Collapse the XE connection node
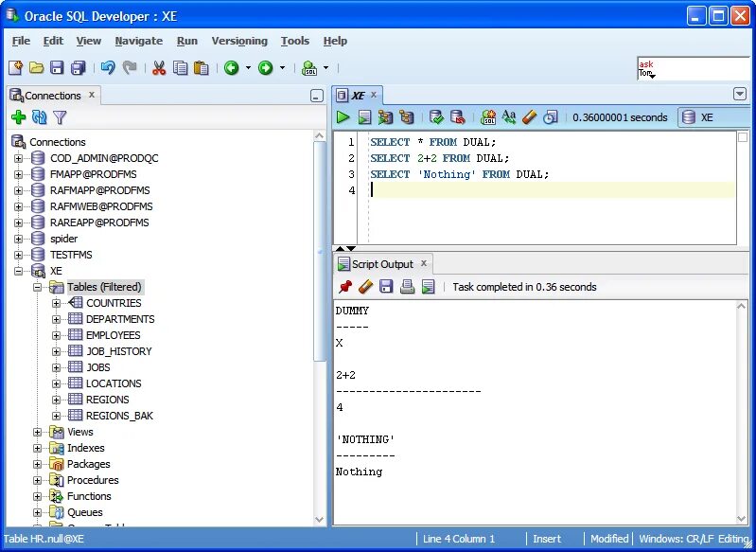This screenshot has width=756, height=552. [x=18, y=271]
